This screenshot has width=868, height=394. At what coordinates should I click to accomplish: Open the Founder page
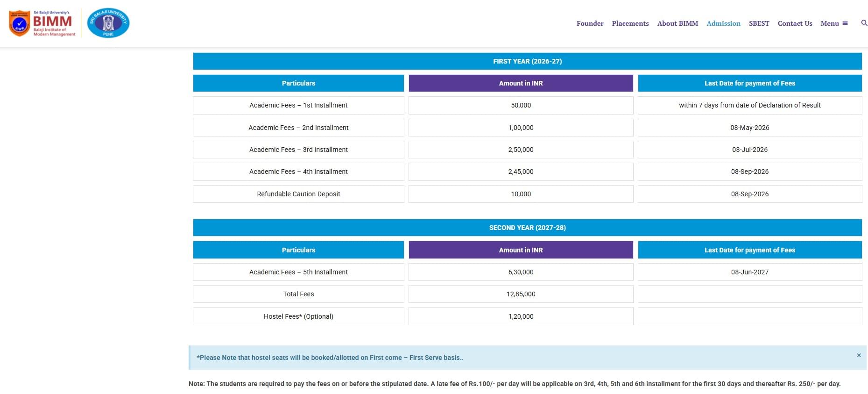[x=590, y=23]
